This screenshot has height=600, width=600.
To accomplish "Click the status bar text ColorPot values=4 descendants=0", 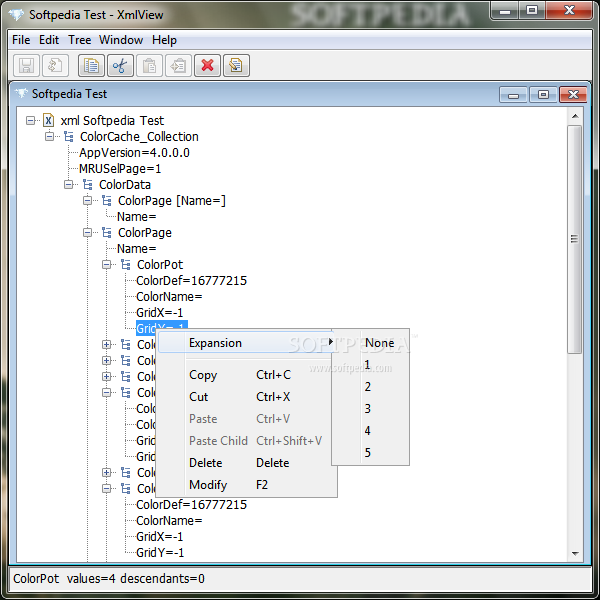I will click(109, 579).
